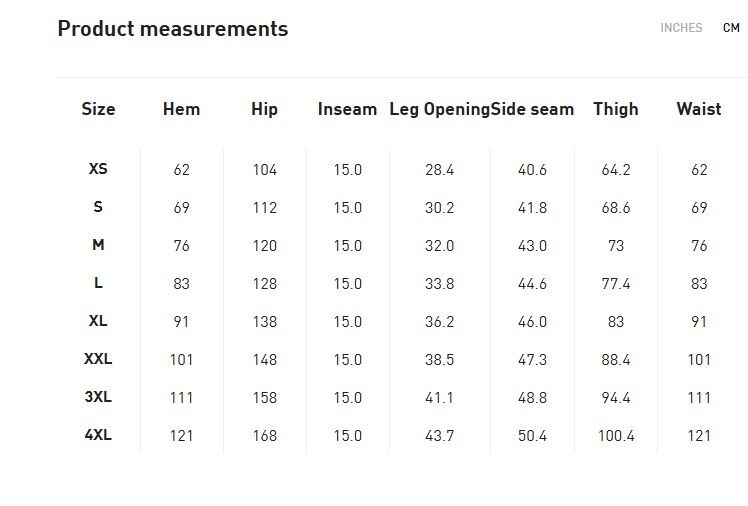The image size is (748, 506).
Task: Select the Thigh column header
Action: pyautogui.click(x=615, y=110)
